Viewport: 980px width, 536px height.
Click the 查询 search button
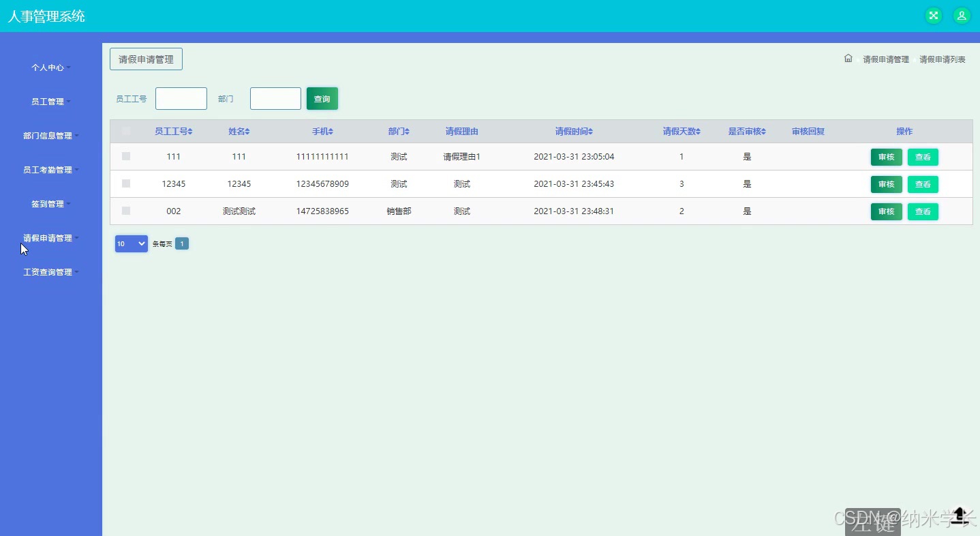[322, 99]
